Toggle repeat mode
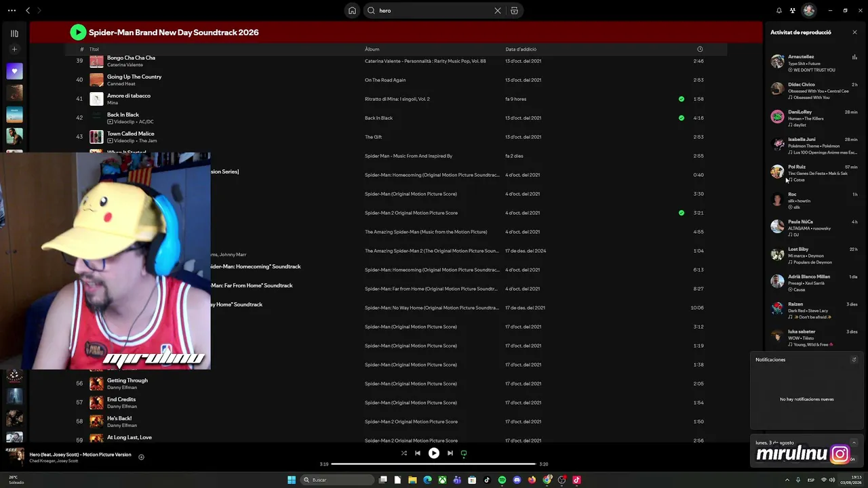This screenshot has width=868, height=488. 464,453
